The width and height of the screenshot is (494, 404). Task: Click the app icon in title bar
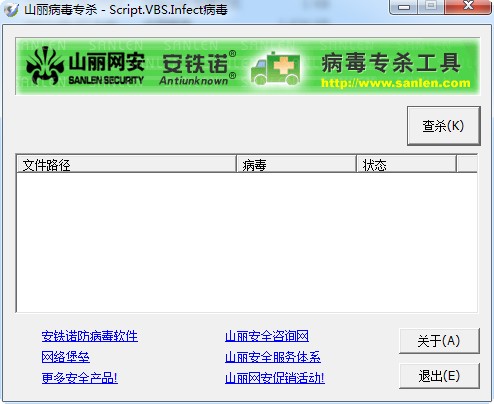(x=11, y=10)
